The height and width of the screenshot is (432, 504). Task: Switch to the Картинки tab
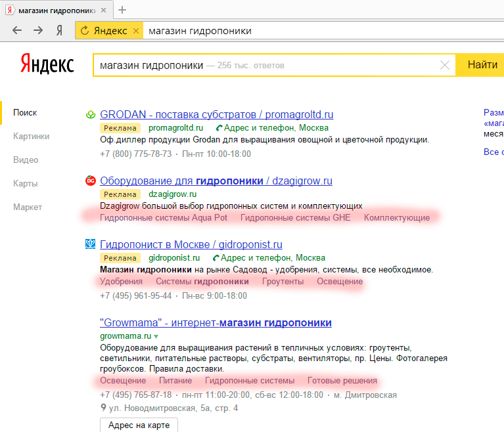[x=31, y=136]
